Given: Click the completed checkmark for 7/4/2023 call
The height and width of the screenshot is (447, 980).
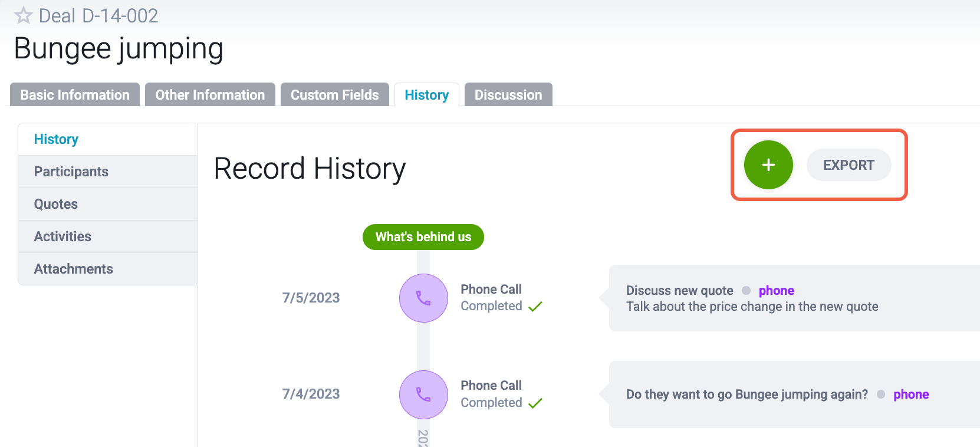Looking at the screenshot, I should (535, 403).
